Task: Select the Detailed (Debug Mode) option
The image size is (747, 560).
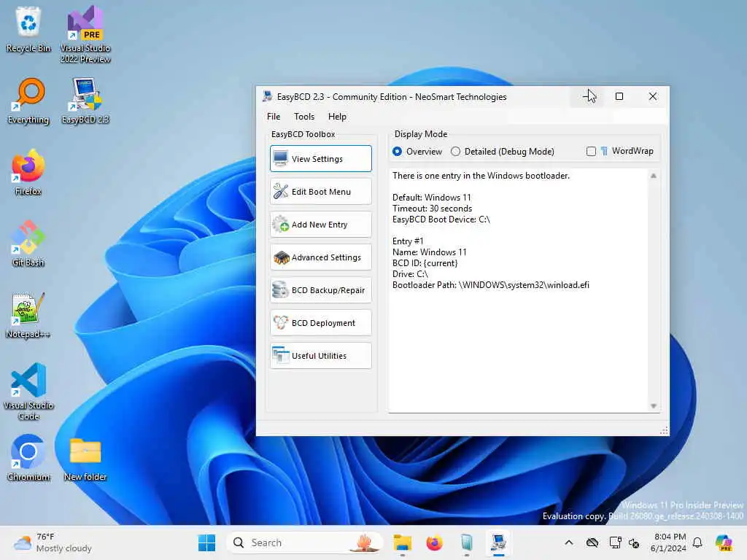Action: point(503,152)
